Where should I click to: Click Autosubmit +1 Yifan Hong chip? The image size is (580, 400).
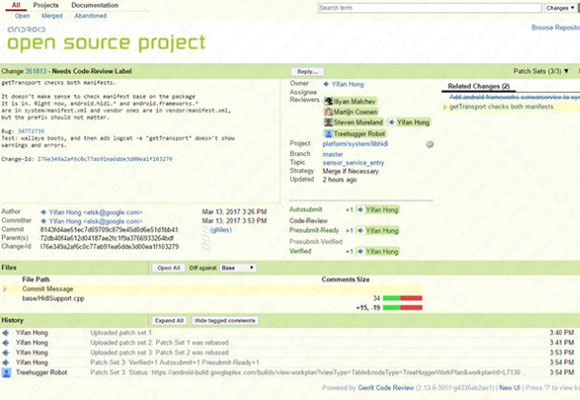(377, 210)
